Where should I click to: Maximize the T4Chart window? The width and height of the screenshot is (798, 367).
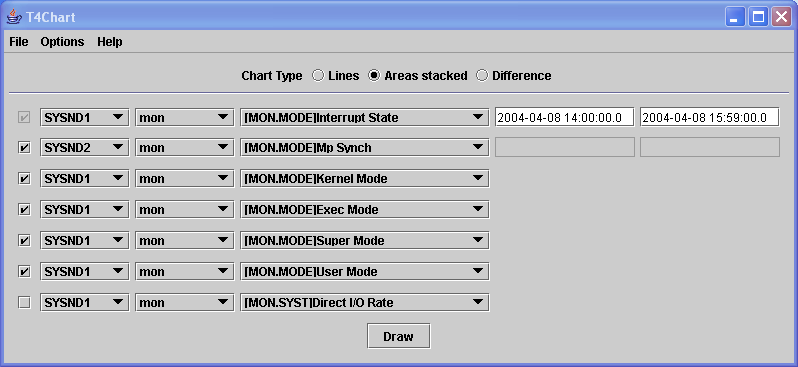click(x=758, y=17)
